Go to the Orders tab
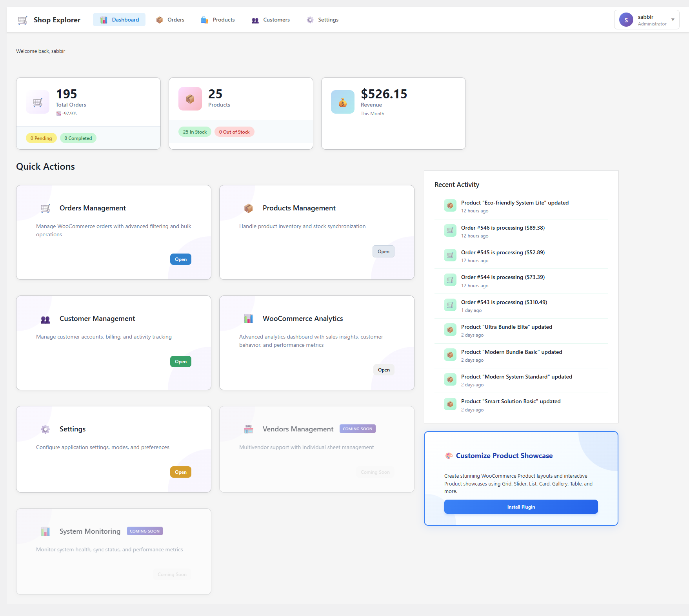The height and width of the screenshot is (616, 689). 170,20
